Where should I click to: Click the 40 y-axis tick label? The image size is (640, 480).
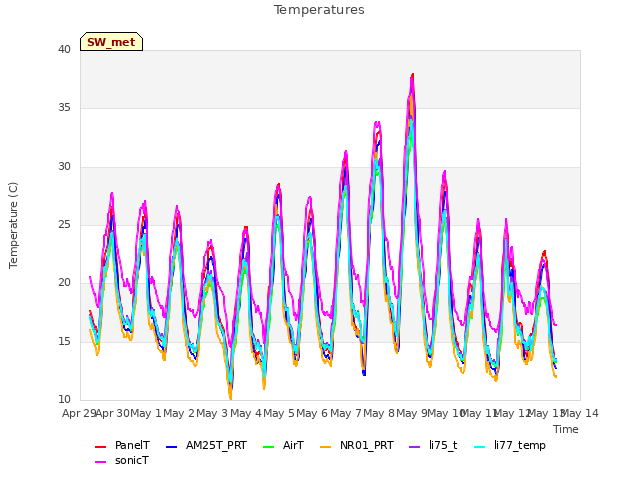[x=64, y=49]
